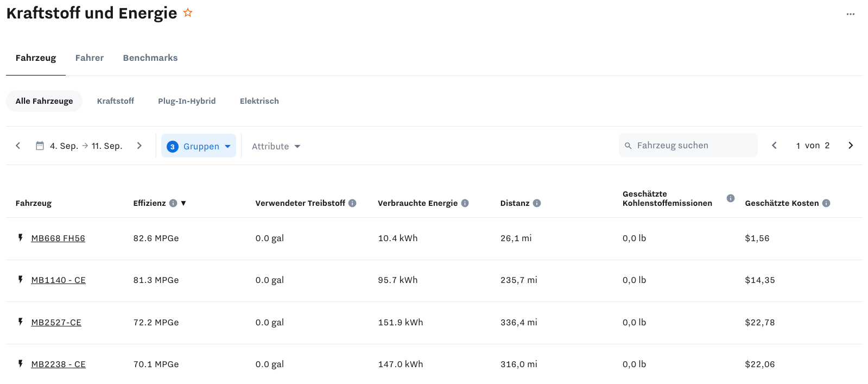Expand the Gruppen dropdown filter
868x384 pixels.
pyautogui.click(x=199, y=146)
